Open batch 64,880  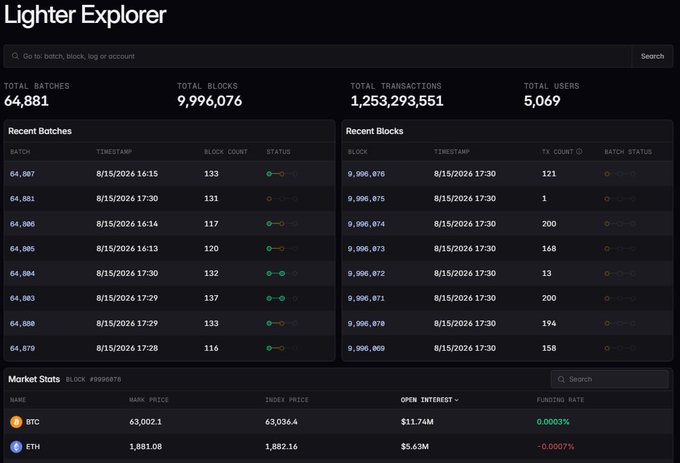pyautogui.click(x=22, y=323)
